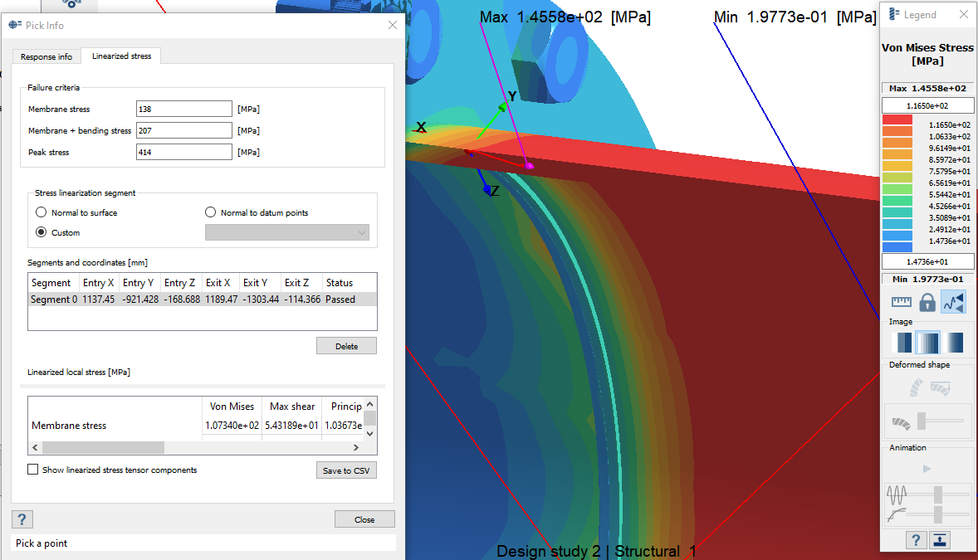Screen dimensions: 978x560
Task: Select the Normal to datum points option
Action: pyautogui.click(x=210, y=212)
